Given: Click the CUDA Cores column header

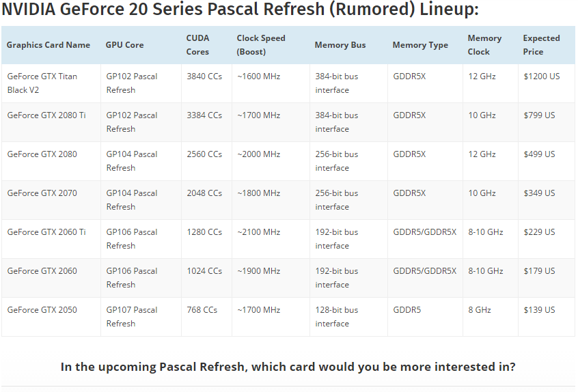Looking at the screenshot, I should (198, 45).
